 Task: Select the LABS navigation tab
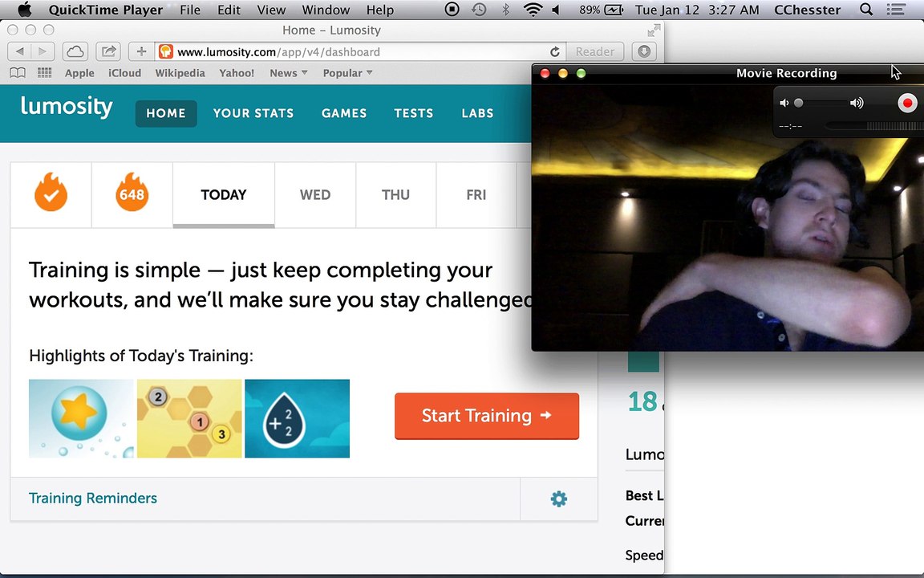click(x=477, y=113)
